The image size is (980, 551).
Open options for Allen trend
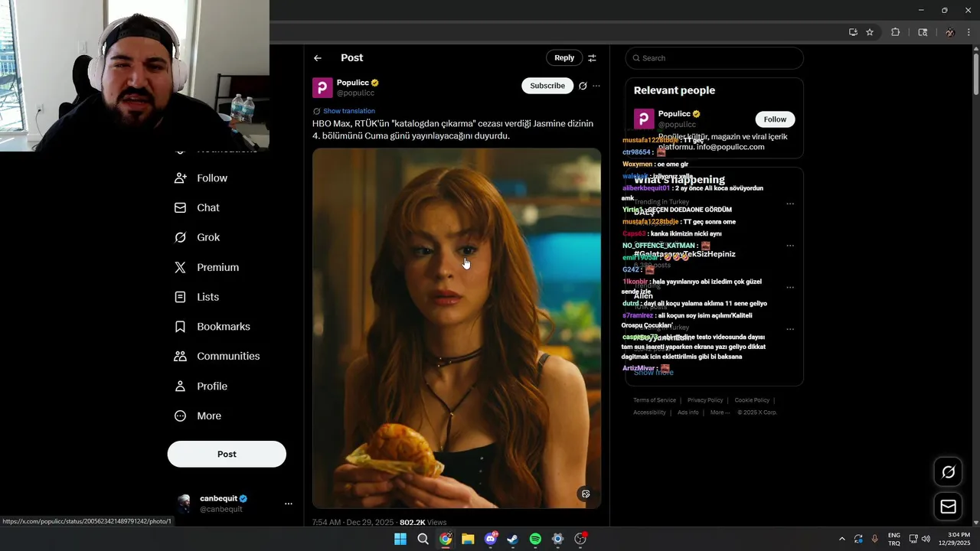pos(790,288)
